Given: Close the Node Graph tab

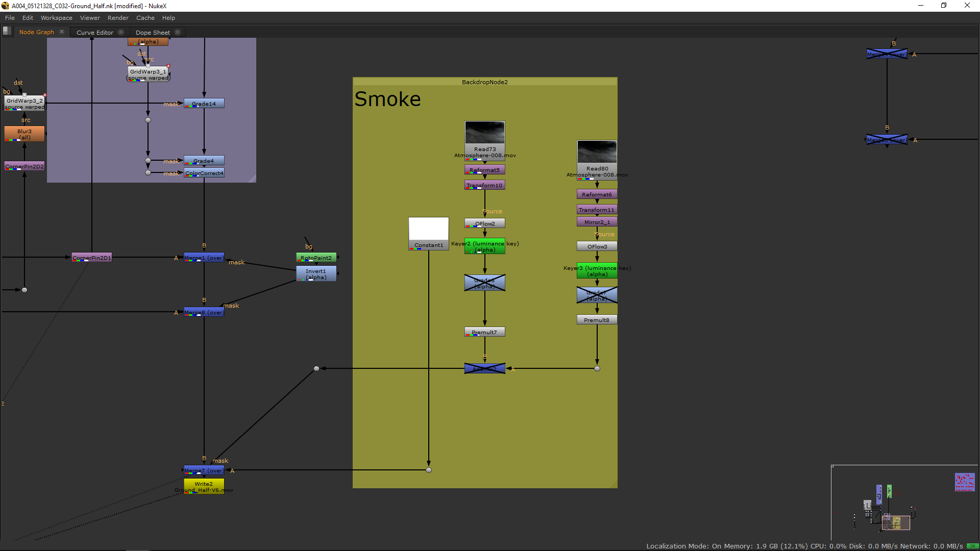Looking at the screenshot, I should click(62, 32).
